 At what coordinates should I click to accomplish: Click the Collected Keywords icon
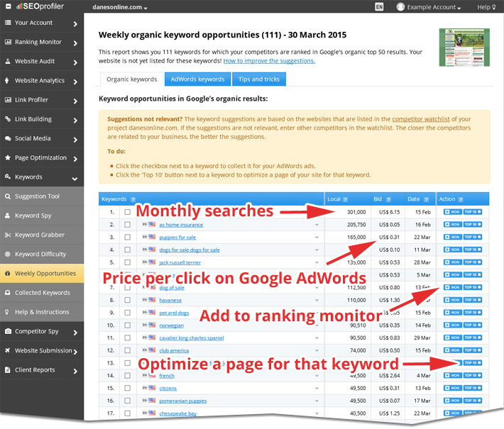tap(8, 293)
